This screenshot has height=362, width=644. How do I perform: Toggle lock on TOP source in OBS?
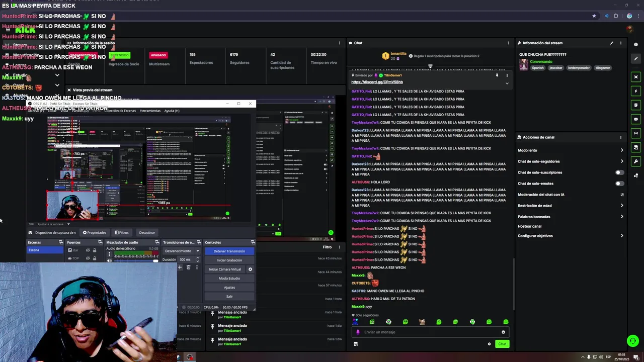[95, 258]
